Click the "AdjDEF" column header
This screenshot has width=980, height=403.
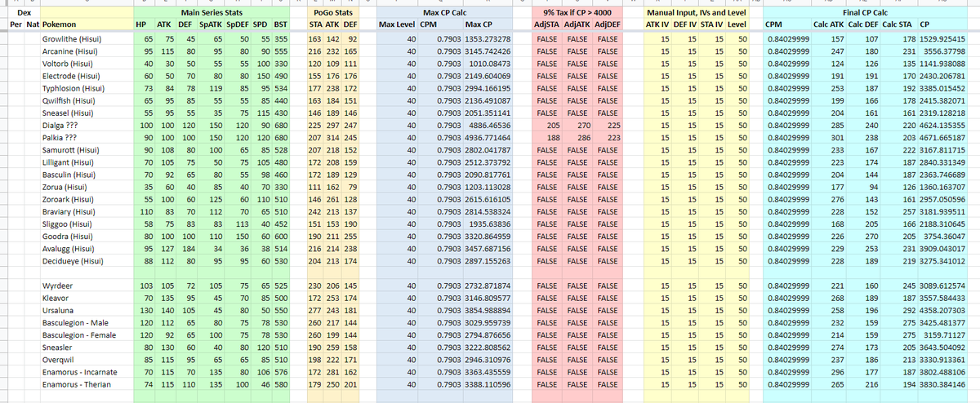click(608, 25)
